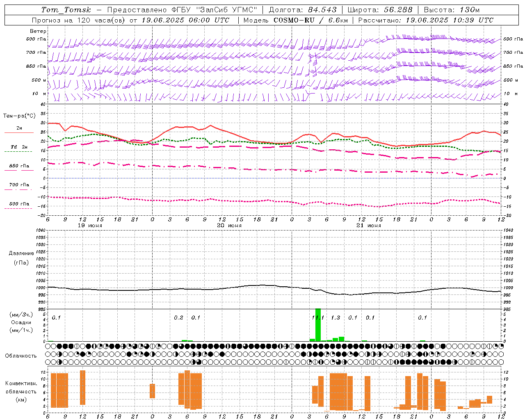This screenshot has width=525, height=420.
Task: Click the 11.1 precipitation value
Action: pyautogui.click(x=318, y=317)
